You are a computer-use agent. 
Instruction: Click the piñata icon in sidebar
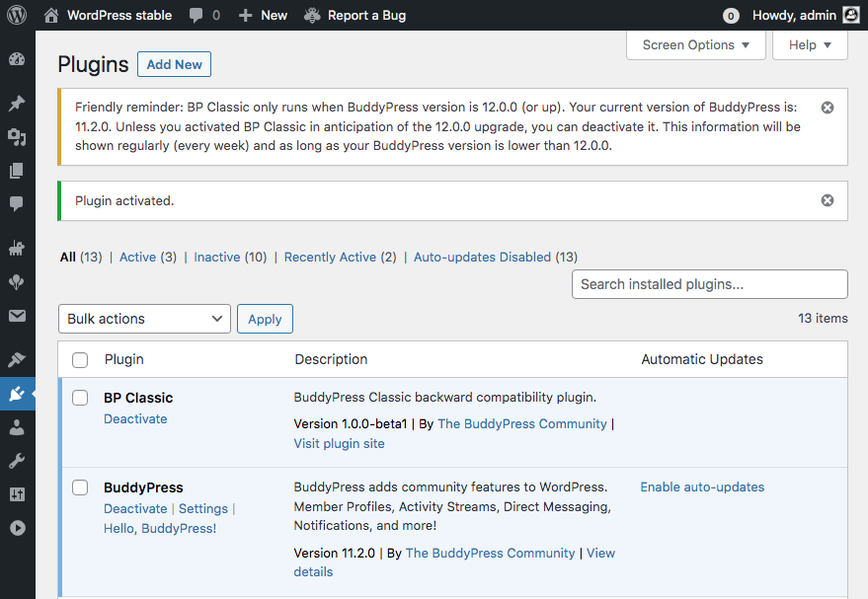pos(17,249)
